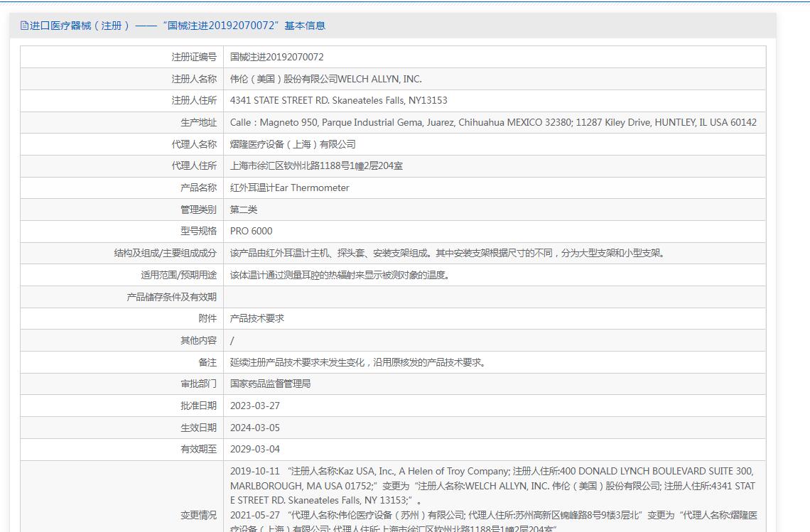Click the agent address 上海市徐汇区钦州北路1188号 value

[316, 165]
